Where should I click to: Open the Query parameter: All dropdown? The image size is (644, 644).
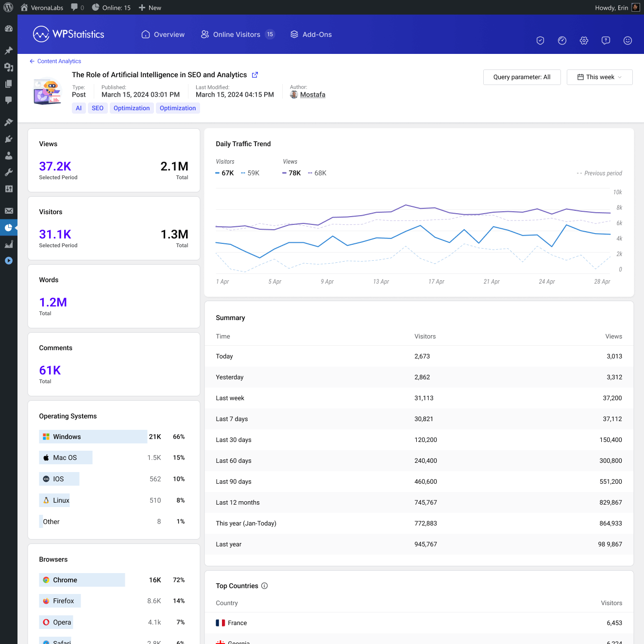522,77
